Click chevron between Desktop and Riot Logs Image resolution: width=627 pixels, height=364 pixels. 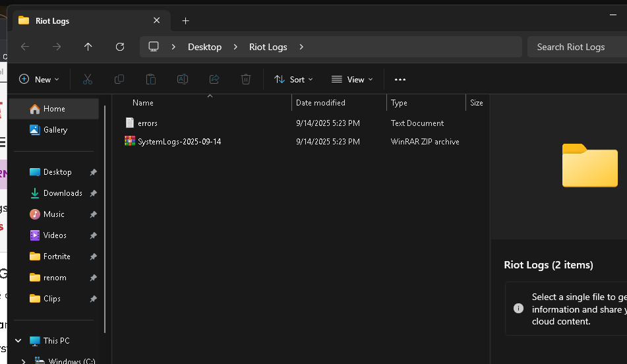pyautogui.click(x=235, y=47)
